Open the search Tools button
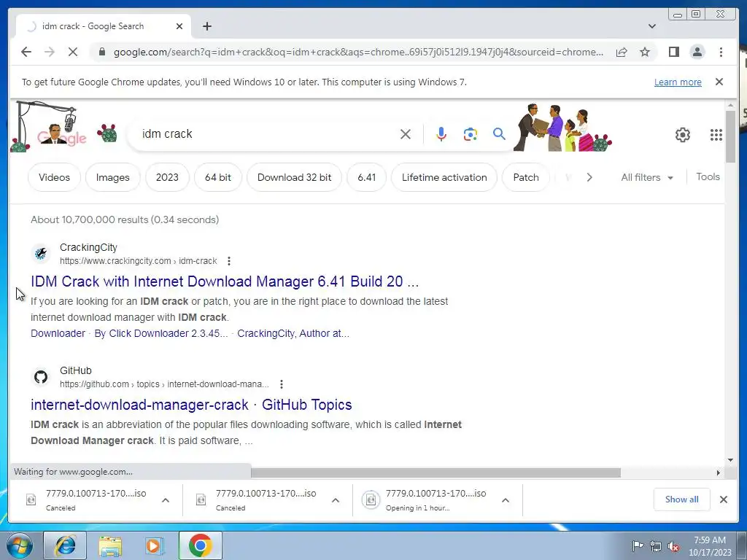Screen dimensions: 747x560 708,176
